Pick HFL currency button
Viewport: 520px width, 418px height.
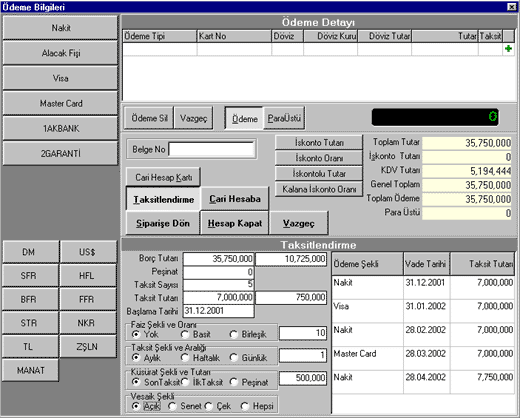click(88, 276)
